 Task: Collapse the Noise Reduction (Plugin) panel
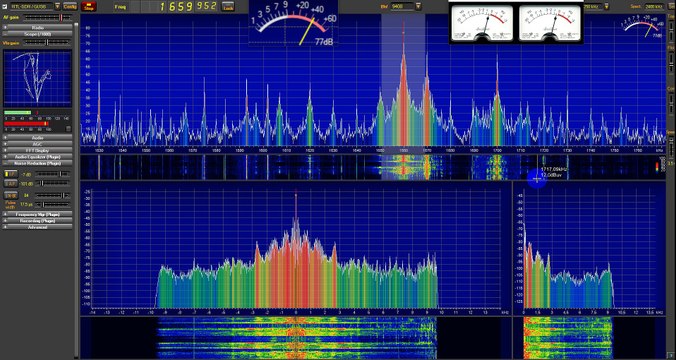click(38, 163)
